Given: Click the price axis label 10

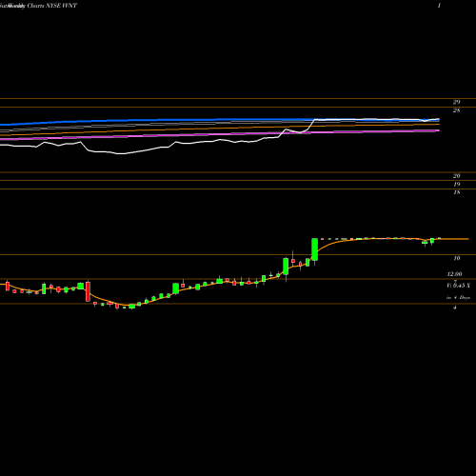Looking at the screenshot, I should click(456, 258).
